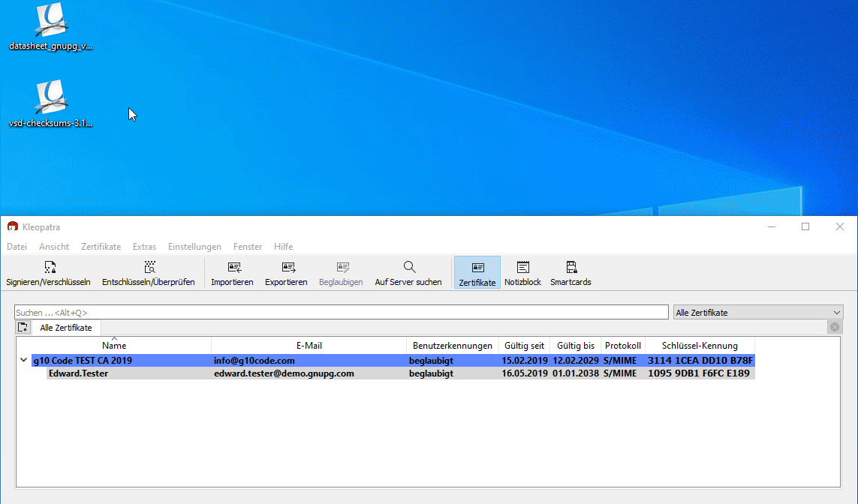
Task: Select the datasheet_gnupg desktop icon
Action: coord(51,27)
